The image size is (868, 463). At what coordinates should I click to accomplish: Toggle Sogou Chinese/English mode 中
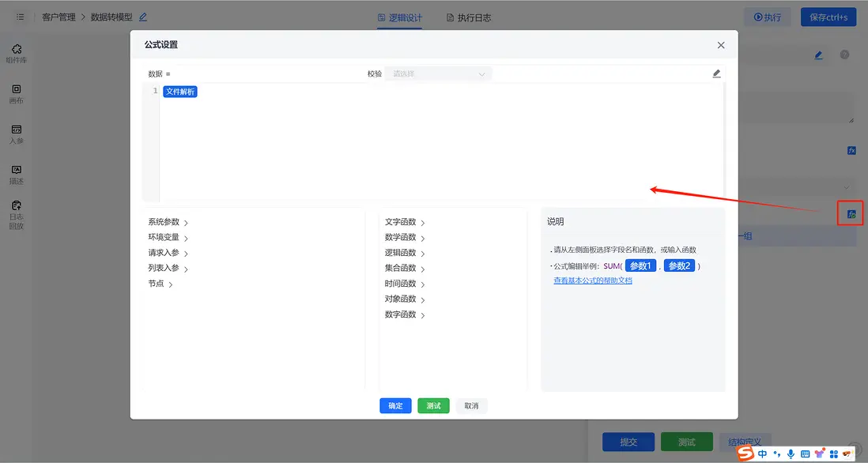point(762,454)
